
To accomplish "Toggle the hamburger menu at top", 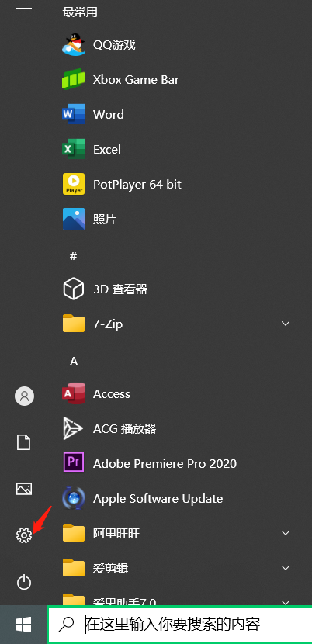I will [x=24, y=12].
